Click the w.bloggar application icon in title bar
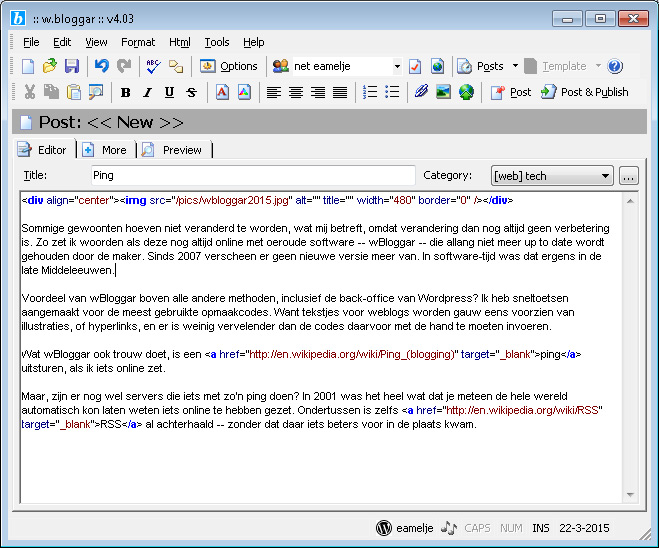The width and height of the screenshot is (659, 548). 18,18
